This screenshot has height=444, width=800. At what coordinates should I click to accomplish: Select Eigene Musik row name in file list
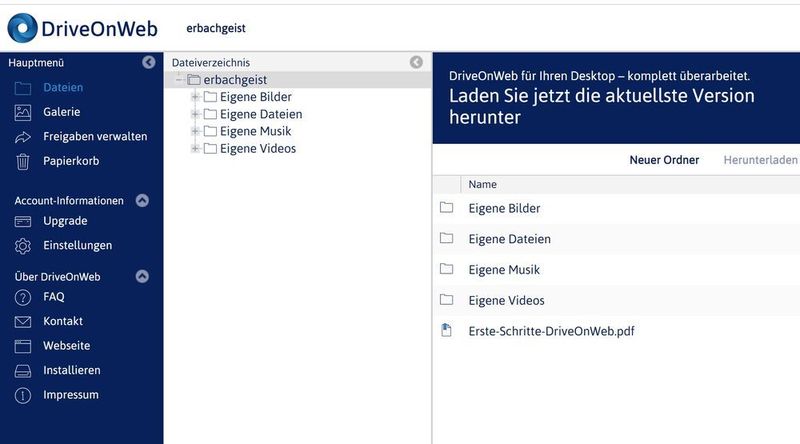(504, 269)
